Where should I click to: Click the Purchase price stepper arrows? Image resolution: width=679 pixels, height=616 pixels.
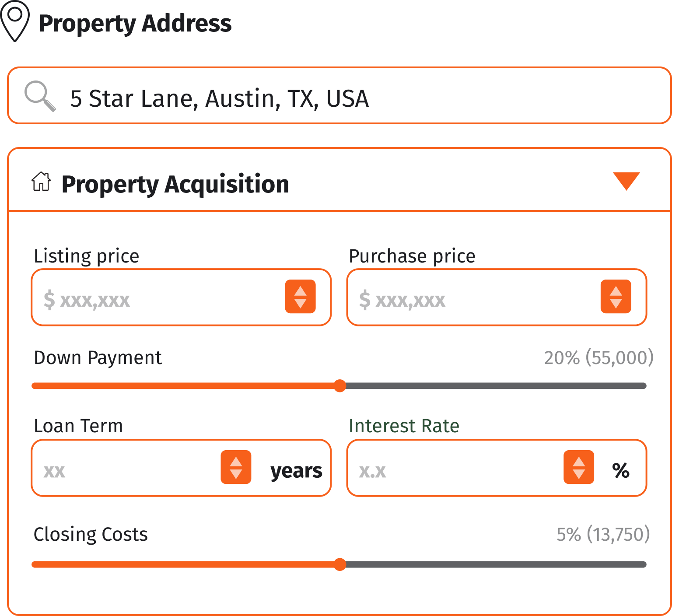[616, 297]
